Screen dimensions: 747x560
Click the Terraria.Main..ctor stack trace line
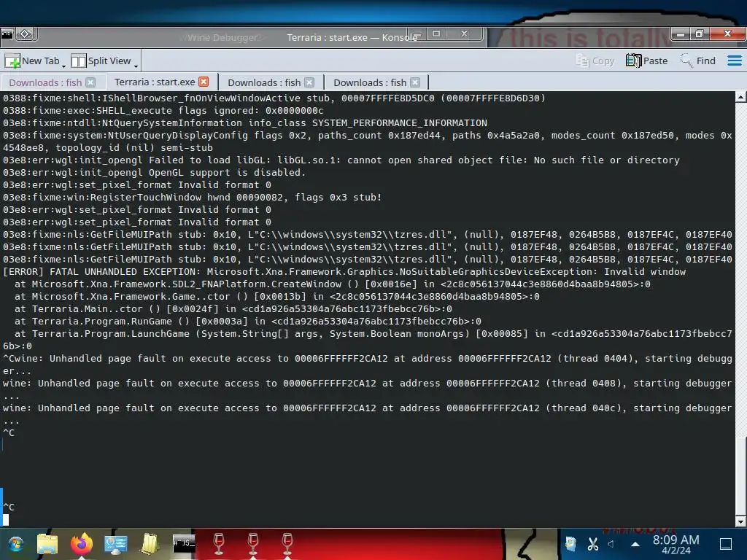pyautogui.click(x=233, y=308)
